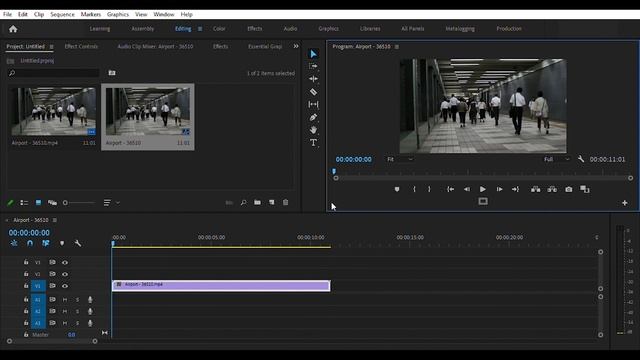Screen dimensions: 640x360
Task: Toggle V3 track output eye
Action: [x=65, y=262]
